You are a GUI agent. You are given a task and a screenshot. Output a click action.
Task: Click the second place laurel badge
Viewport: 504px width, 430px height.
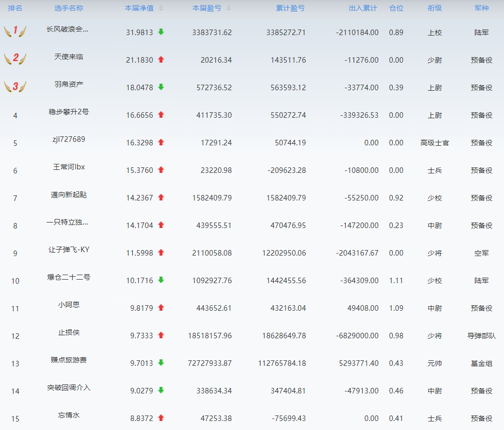click(15, 59)
